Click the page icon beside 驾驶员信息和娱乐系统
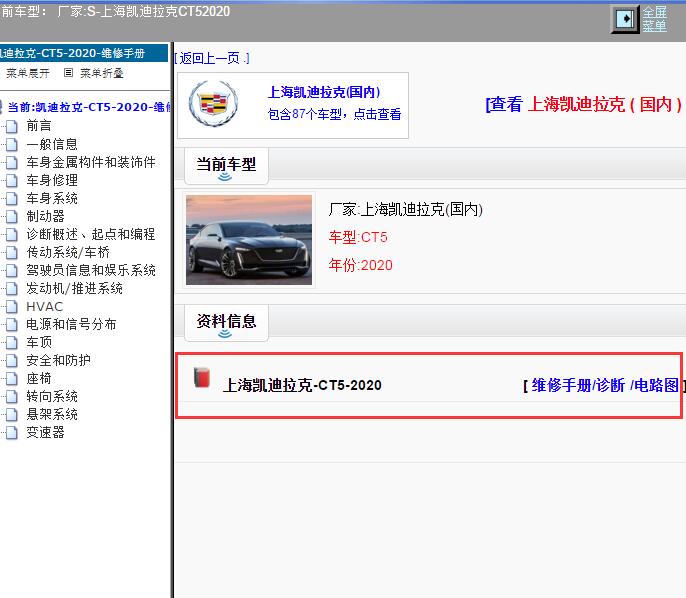The image size is (686, 598). tap(12, 271)
